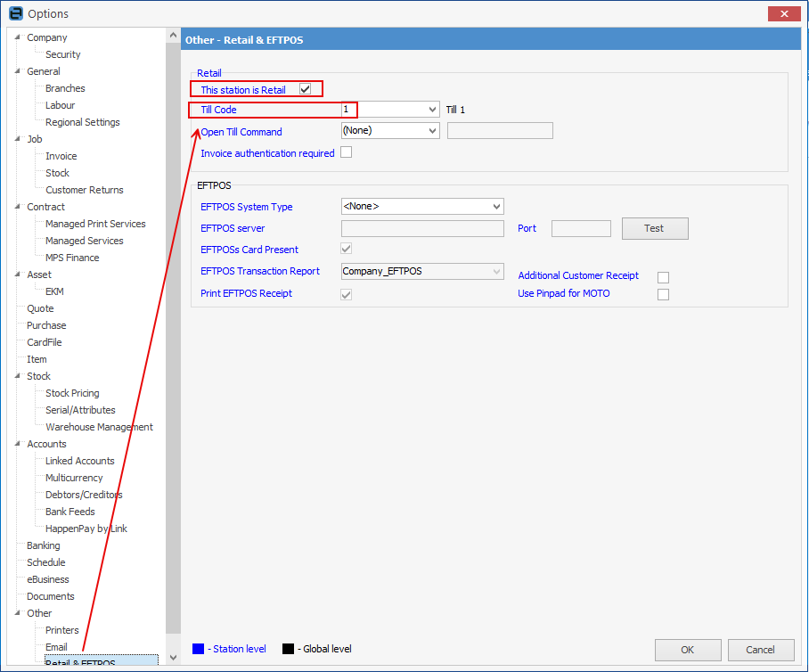Toggle EFTPOSs Card Present checkbox
The width and height of the screenshot is (809, 672).
click(347, 249)
